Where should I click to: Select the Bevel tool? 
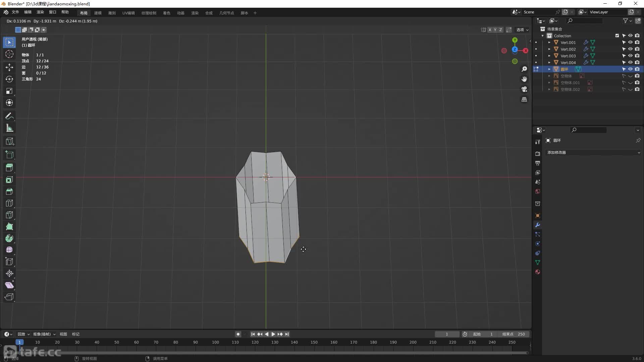(x=9, y=191)
